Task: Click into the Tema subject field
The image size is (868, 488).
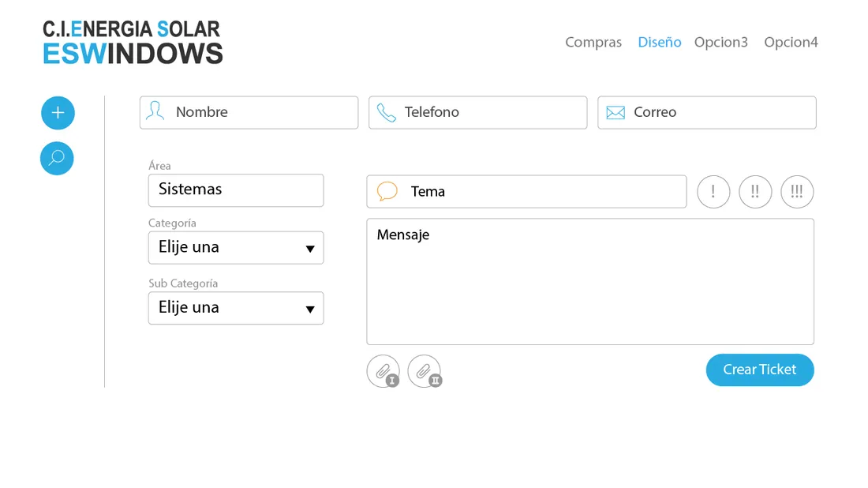Action: click(526, 192)
